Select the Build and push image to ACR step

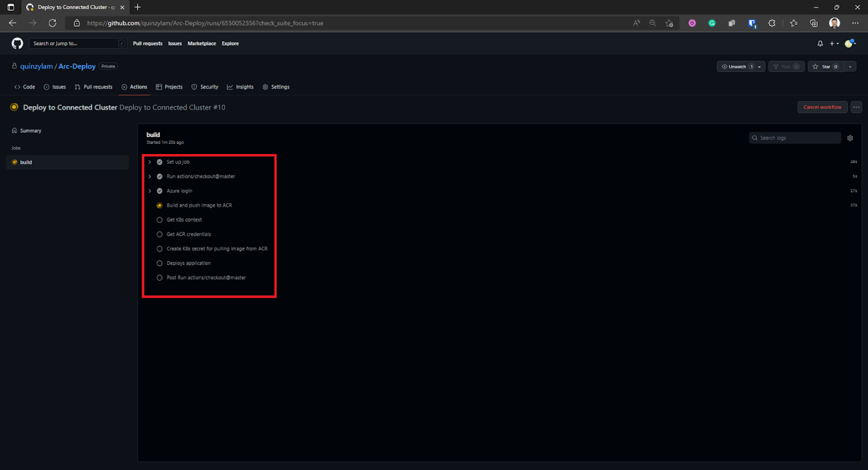(199, 206)
